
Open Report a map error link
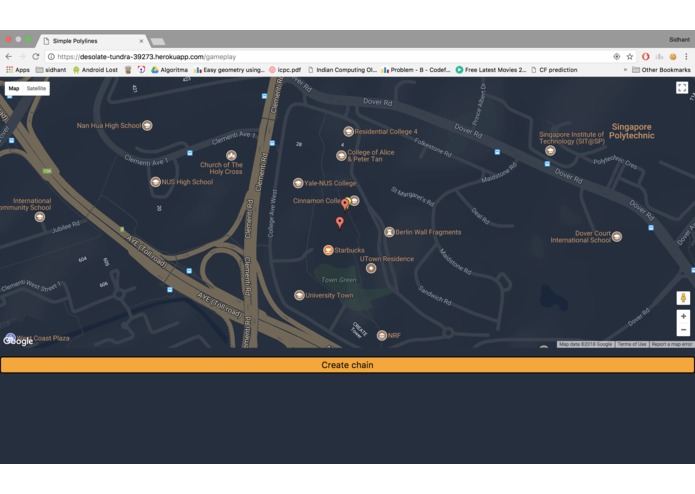672,344
